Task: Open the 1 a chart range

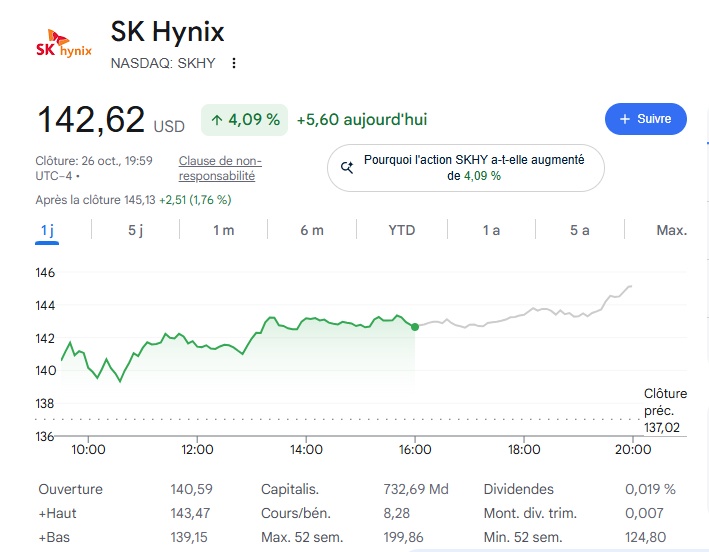Action: [491, 231]
